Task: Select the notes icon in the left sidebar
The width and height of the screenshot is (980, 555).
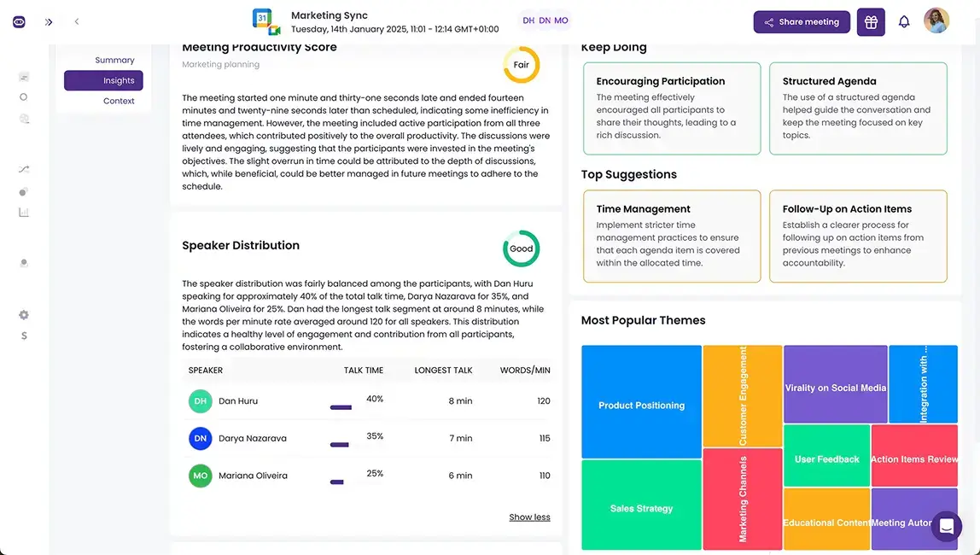Action: pos(23,75)
